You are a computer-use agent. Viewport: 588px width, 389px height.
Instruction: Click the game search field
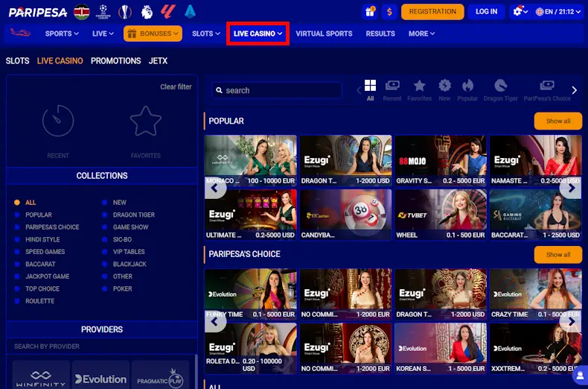(277, 90)
